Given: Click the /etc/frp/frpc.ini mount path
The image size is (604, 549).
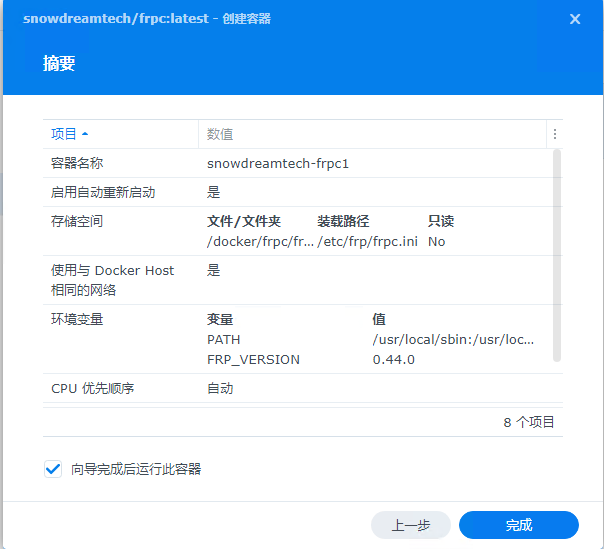Looking at the screenshot, I should pos(367,242).
